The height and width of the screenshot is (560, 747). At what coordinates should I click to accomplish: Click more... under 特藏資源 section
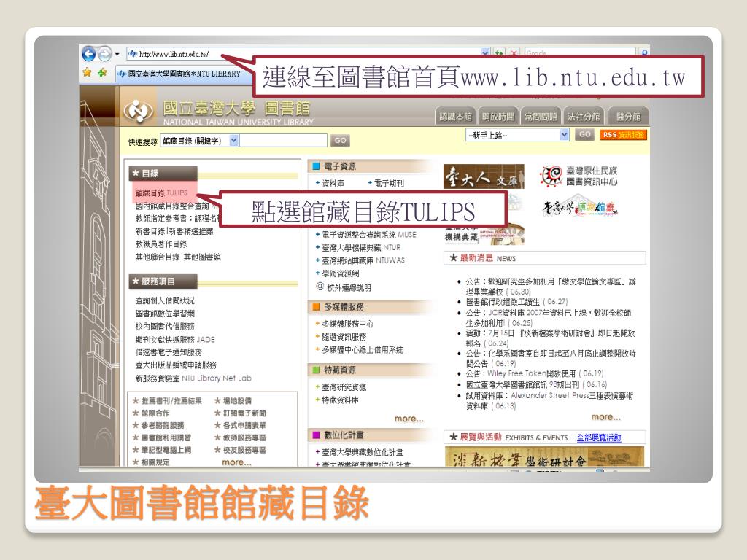(x=409, y=419)
